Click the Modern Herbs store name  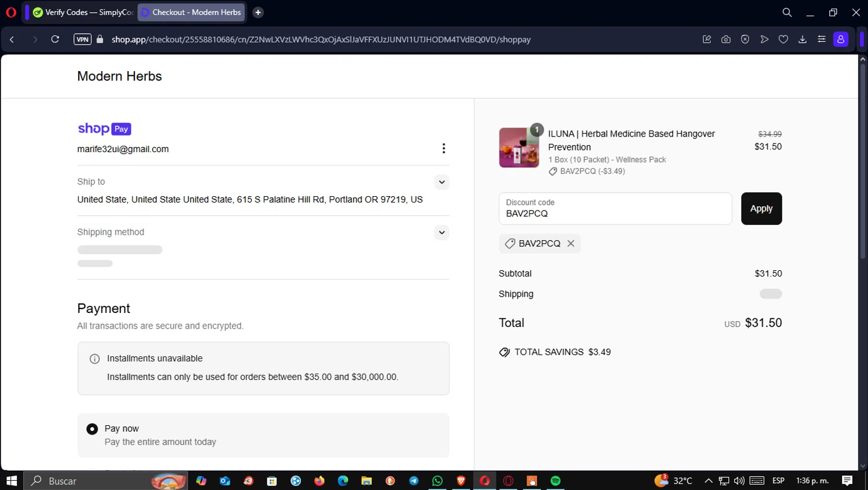120,76
